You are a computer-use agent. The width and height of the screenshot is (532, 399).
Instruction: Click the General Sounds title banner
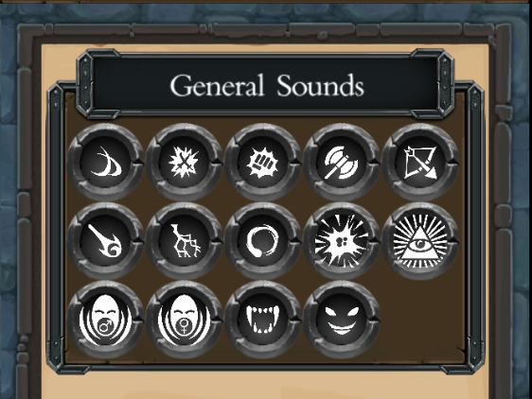(267, 85)
